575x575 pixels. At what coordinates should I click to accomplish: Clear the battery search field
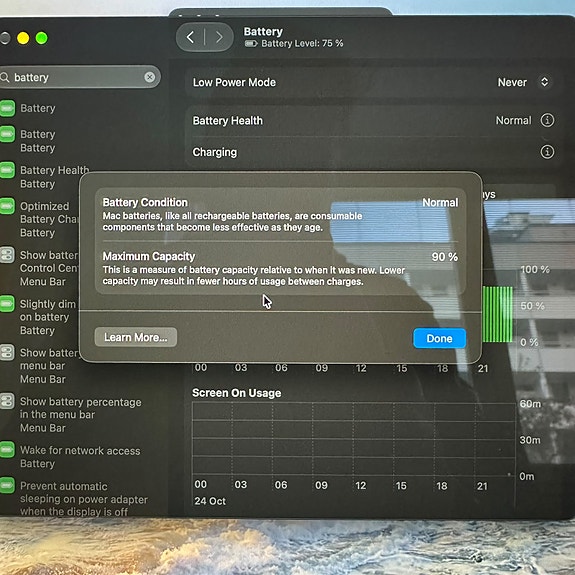150,77
